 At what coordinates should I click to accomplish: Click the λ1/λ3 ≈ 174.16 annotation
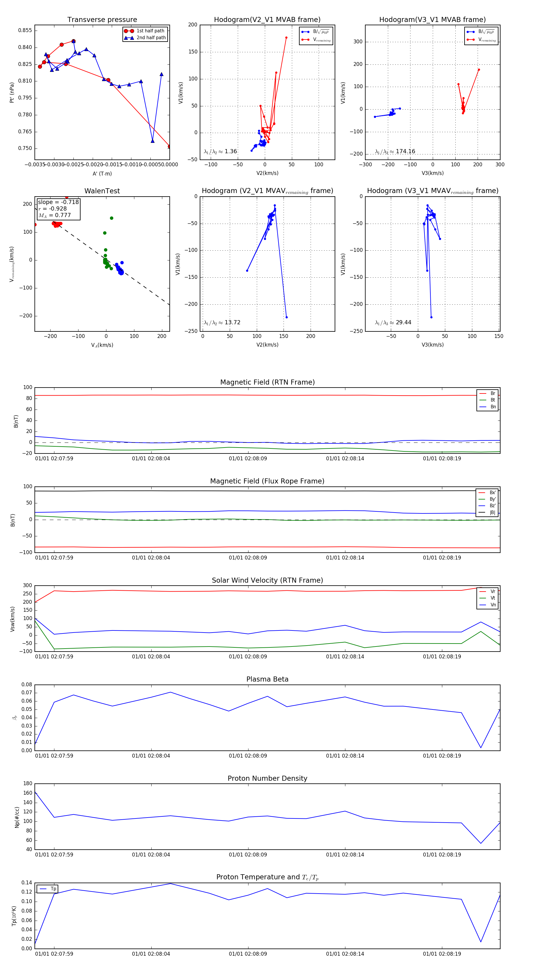pyautogui.click(x=395, y=151)
